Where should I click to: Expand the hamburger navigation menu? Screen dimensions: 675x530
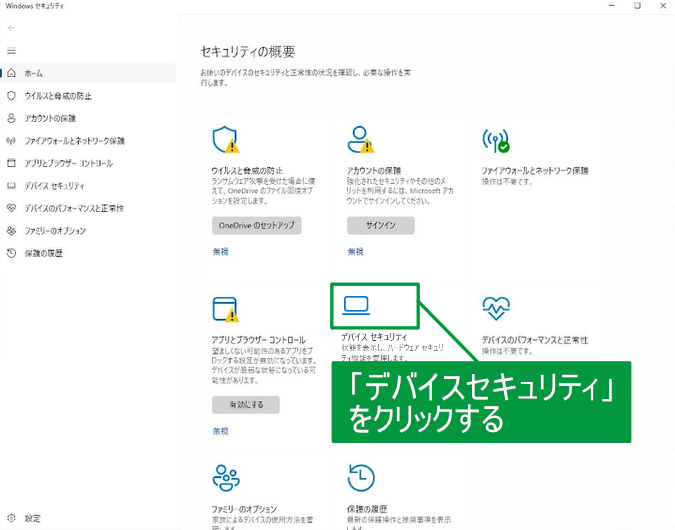pyautogui.click(x=12, y=50)
